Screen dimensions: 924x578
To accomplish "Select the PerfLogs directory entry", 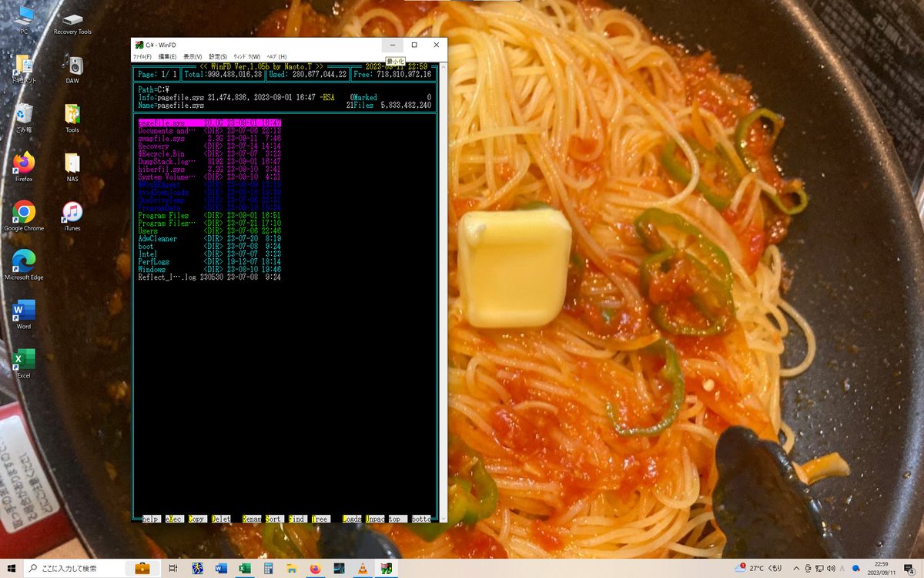I will [x=209, y=262].
